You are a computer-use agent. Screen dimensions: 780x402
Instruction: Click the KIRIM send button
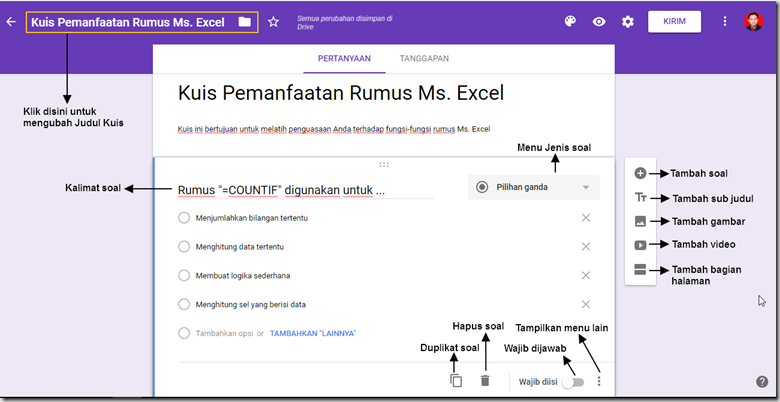point(675,22)
